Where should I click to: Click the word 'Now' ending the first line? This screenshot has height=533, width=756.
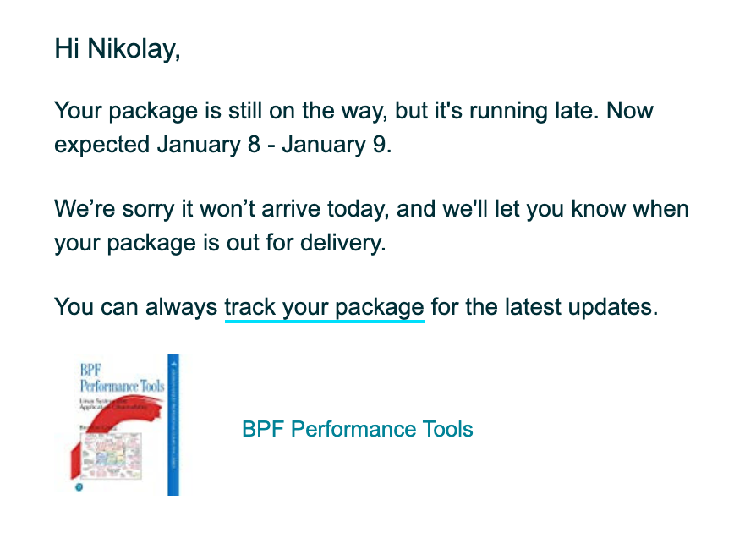point(630,111)
